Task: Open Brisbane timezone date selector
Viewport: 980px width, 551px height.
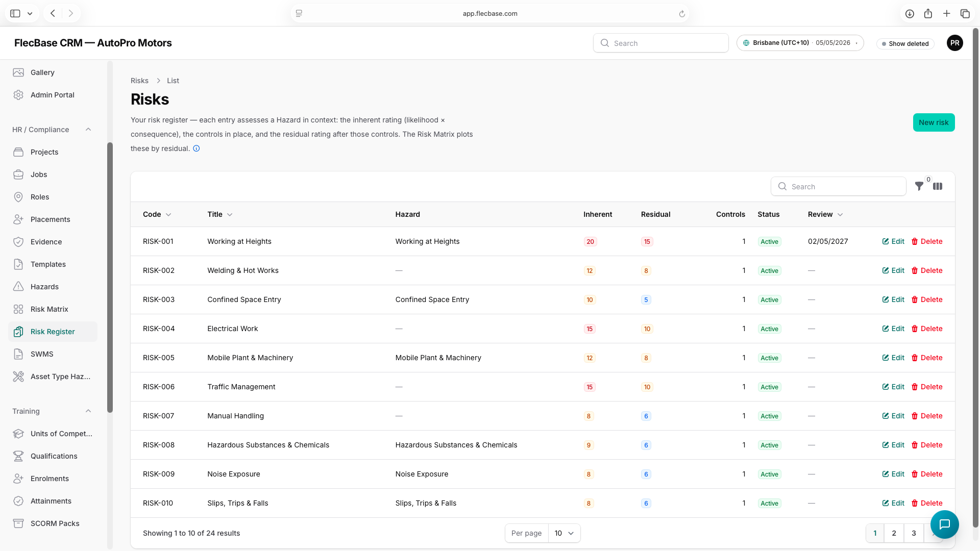Action: click(800, 43)
